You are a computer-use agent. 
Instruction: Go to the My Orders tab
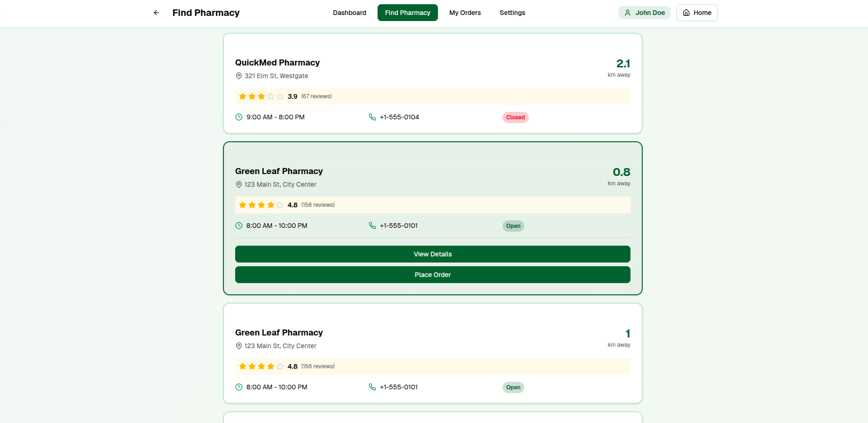(465, 13)
